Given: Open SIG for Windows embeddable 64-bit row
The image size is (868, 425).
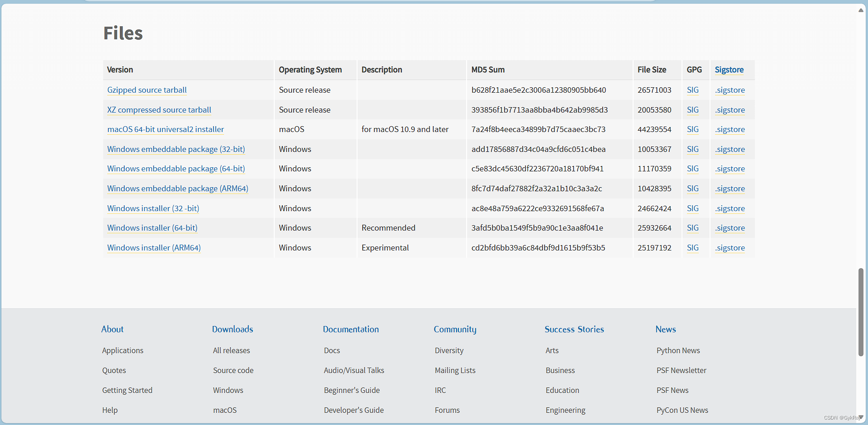Looking at the screenshot, I should pos(692,169).
